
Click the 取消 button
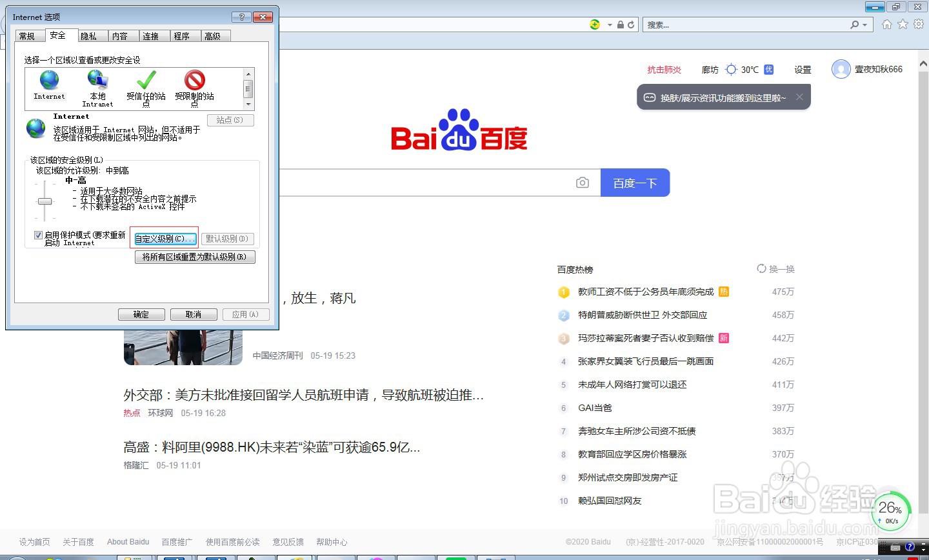point(194,314)
